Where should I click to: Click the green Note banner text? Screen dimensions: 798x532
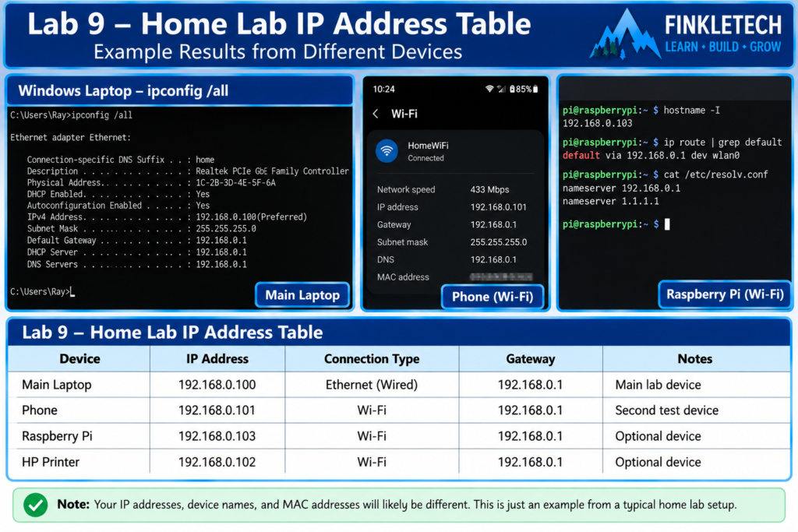pos(397,505)
